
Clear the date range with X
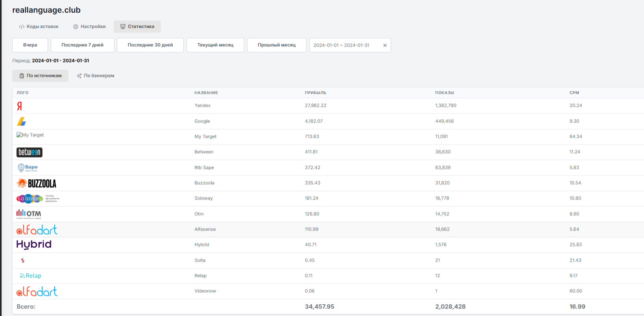tap(385, 46)
